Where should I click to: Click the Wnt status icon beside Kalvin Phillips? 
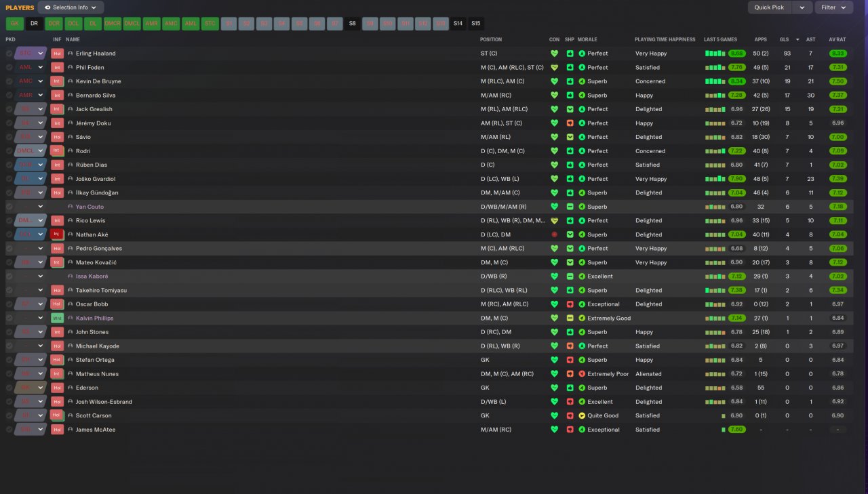tap(57, 318)
